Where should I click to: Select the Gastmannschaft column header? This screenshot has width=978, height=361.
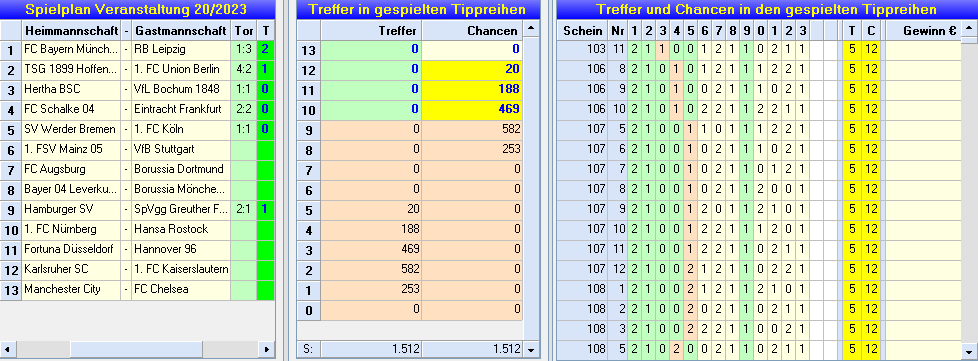point(181,30)
